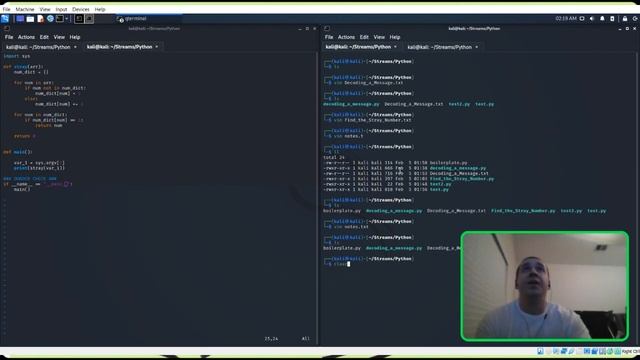Open Edit menu in left terminal

pos(44,37)
